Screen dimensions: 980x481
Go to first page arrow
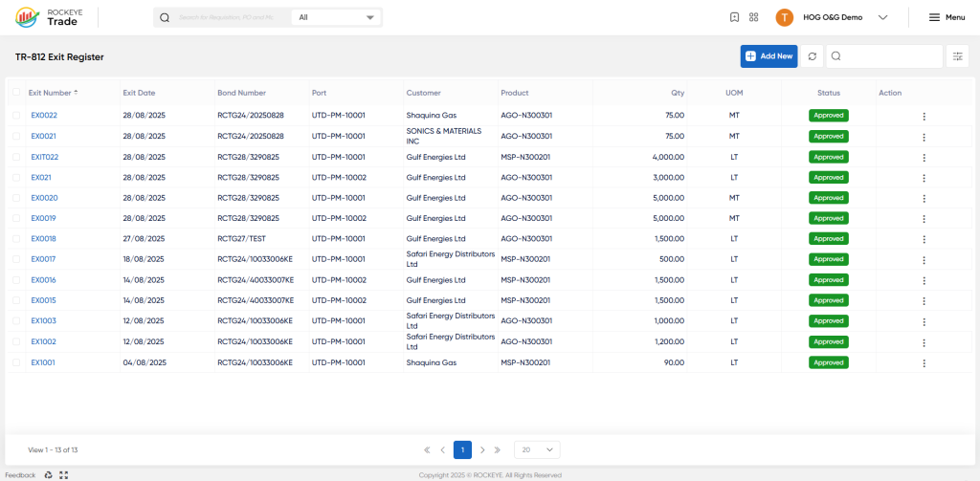427,449
